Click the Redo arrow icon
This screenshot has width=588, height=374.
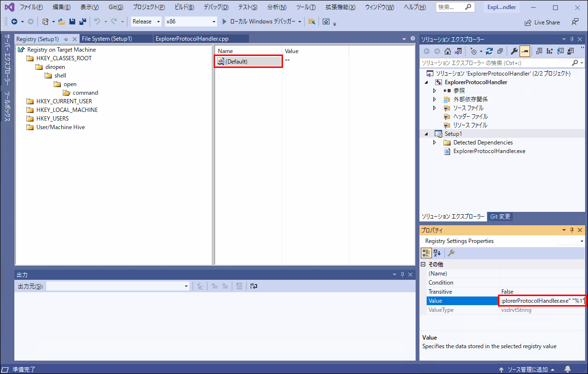(114, 22)
